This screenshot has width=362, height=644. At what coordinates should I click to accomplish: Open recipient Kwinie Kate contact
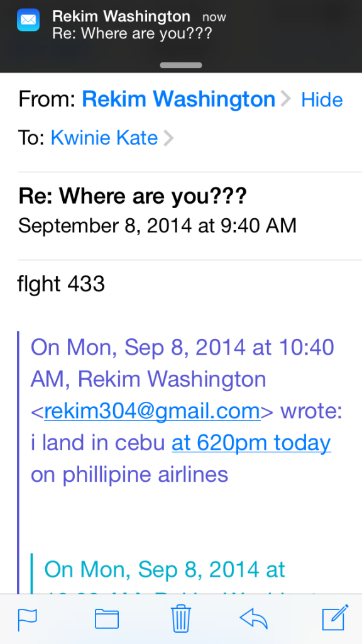tap(104, 138)
